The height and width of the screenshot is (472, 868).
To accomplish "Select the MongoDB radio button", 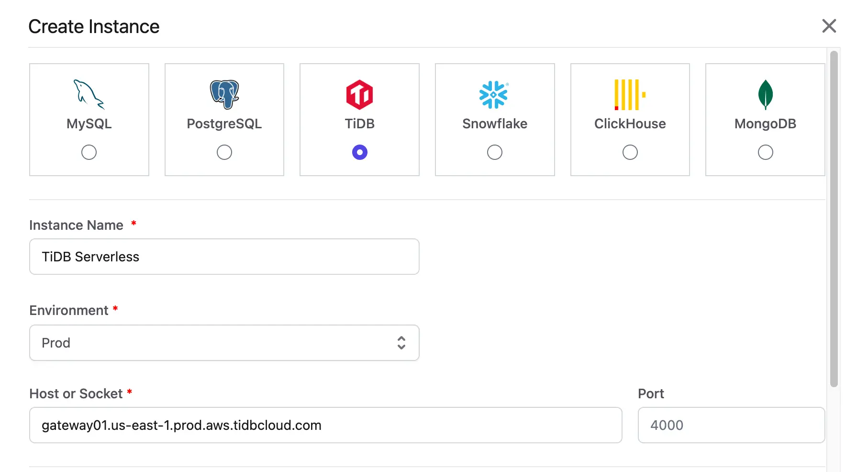I will [x=765, y=152].
